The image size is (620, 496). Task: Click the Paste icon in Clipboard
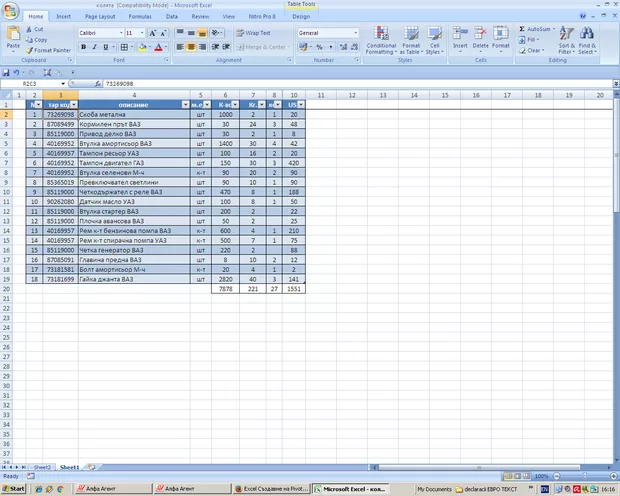[13, 38]
